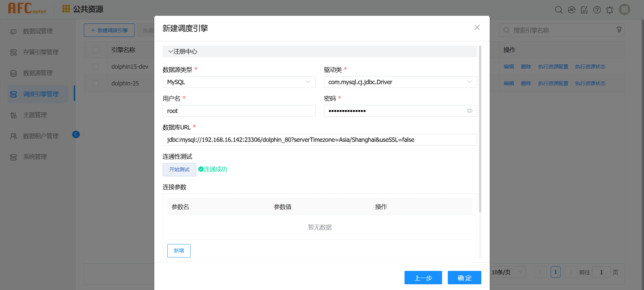This screenshot has height=290, width=644.
Task: Open the notifications bell
Action: pos(610,10)
